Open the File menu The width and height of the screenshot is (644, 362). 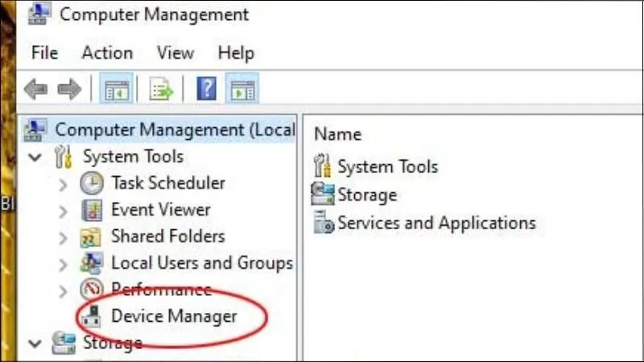(45, 53)
